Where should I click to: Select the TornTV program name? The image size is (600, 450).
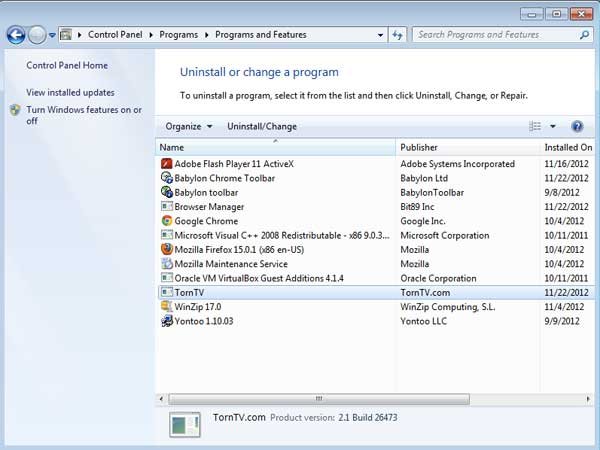(189, 292)
